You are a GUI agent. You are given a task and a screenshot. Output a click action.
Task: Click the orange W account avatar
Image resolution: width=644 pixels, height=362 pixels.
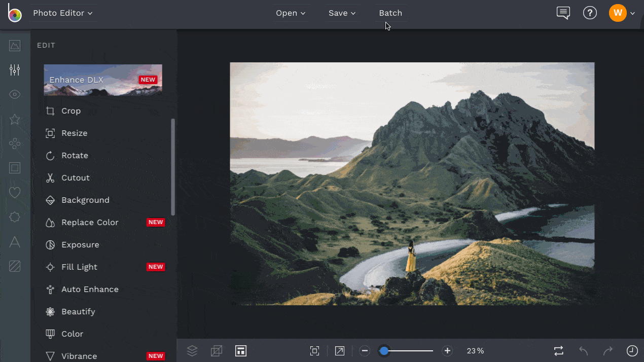[618, 13]
